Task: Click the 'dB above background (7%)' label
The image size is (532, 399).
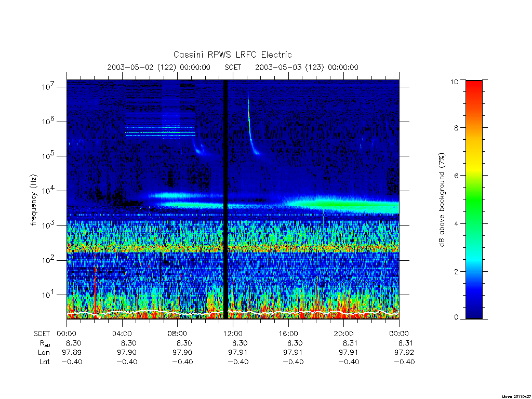Action: (442, 200)
